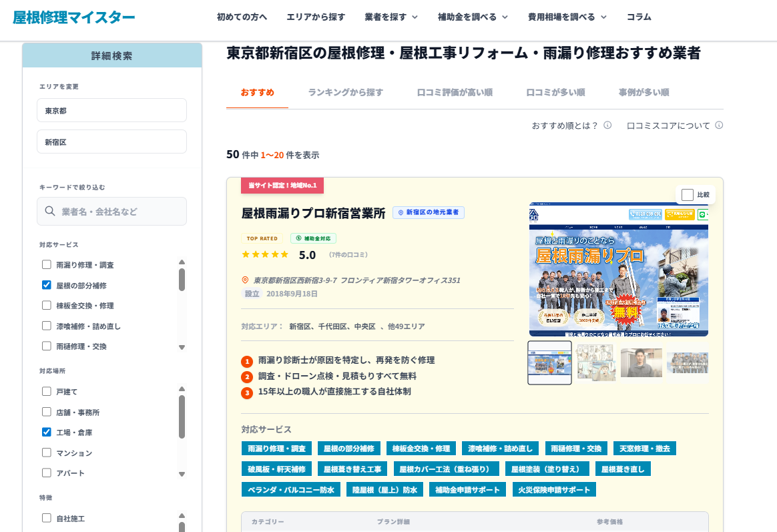Click the 新宿区の地元業者 badge

(x=429, y=212)
